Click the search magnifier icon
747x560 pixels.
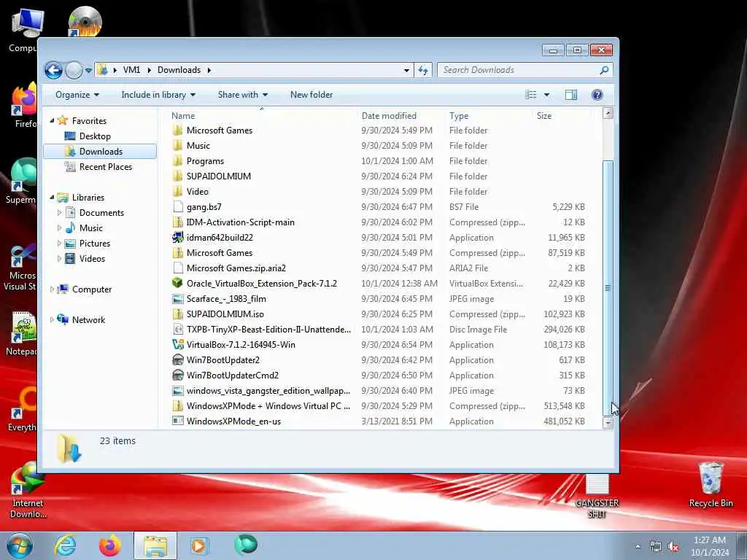604,71
